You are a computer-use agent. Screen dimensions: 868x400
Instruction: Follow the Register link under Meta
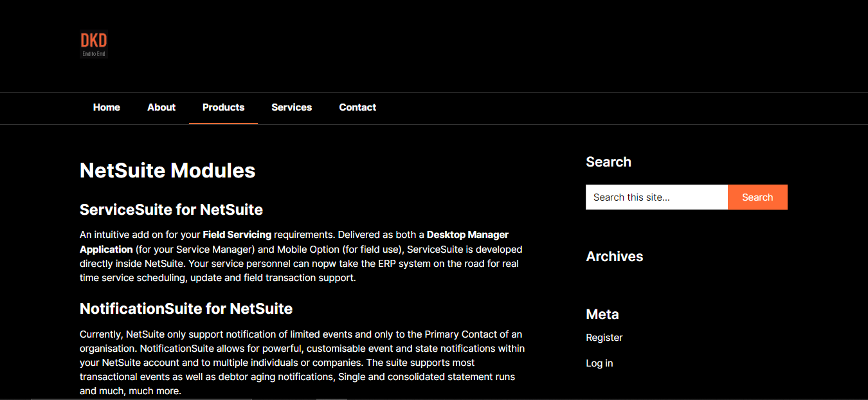coord(604,338)
